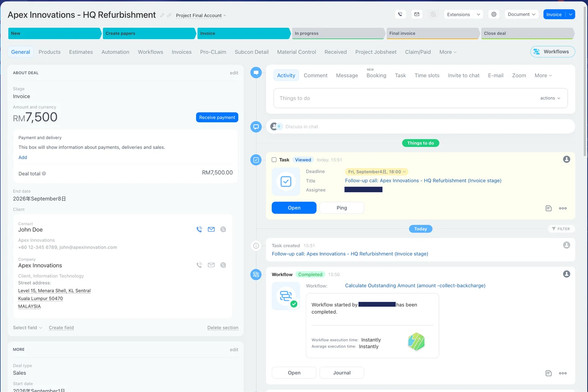Screen dimensions: 588x392
Task: Click Apex Innovations company email icon
Action: 211,265
